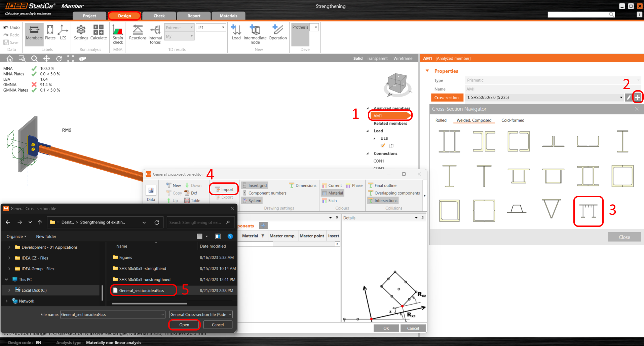The image size is (644, 346).
Task: Select the Cold-formed tab
Action: (x=513, y=120)
